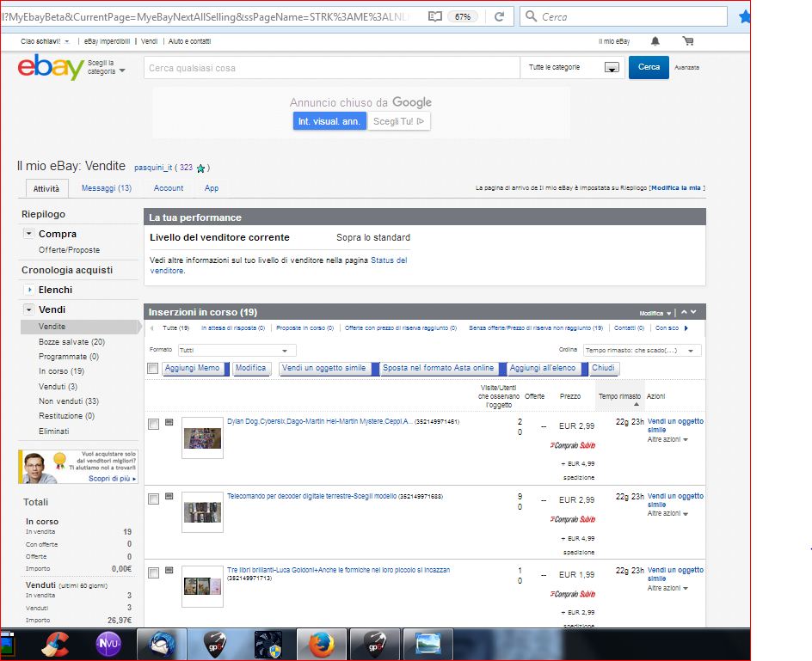Switch to the Attività tab
The image size is (812, 661).
pos(46,189)
